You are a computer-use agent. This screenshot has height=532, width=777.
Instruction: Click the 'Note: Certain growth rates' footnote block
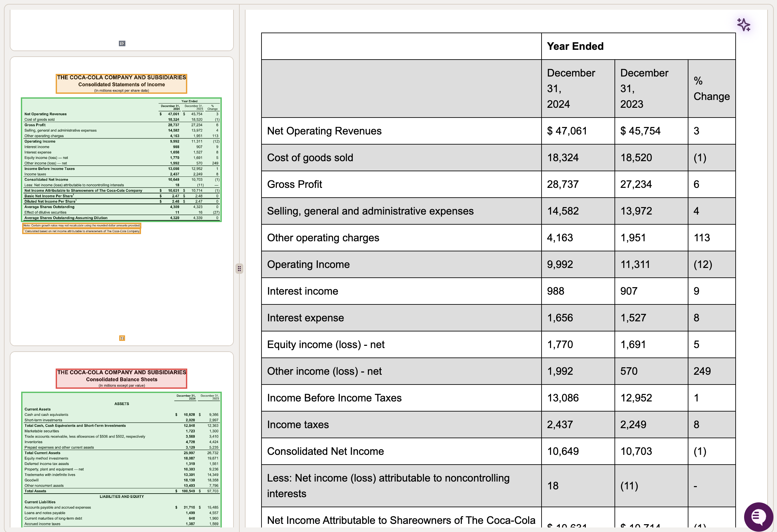pos(82,226)
